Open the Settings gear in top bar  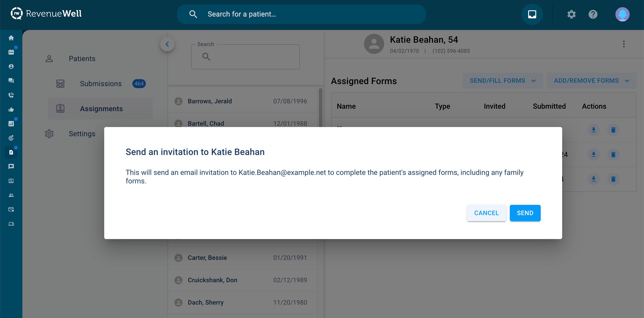click(571, 14)
